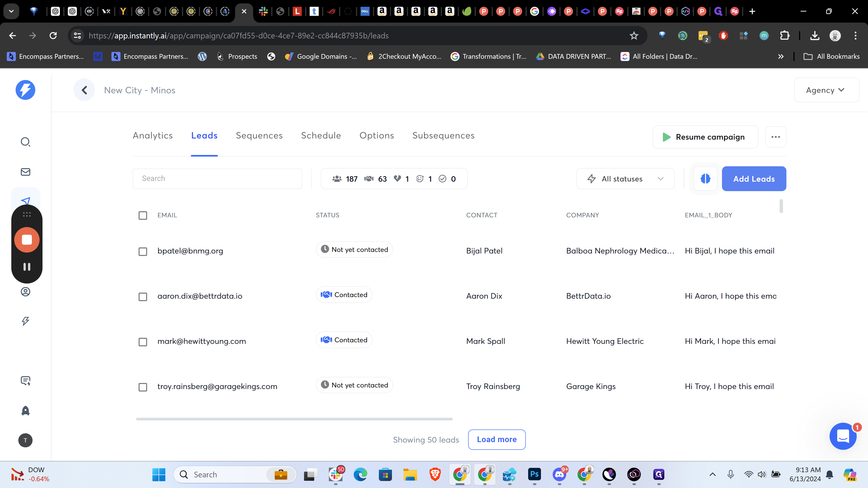Screen dimensions: 868x488
Task: Open the chat message sidebar icon
Action: pyautogui.click(x=26, y=380)
